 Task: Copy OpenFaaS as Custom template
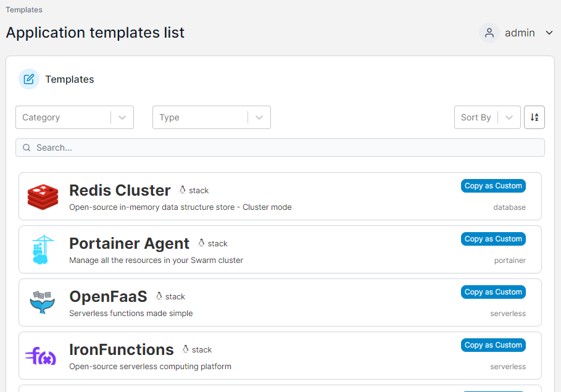tap(493, 292)
